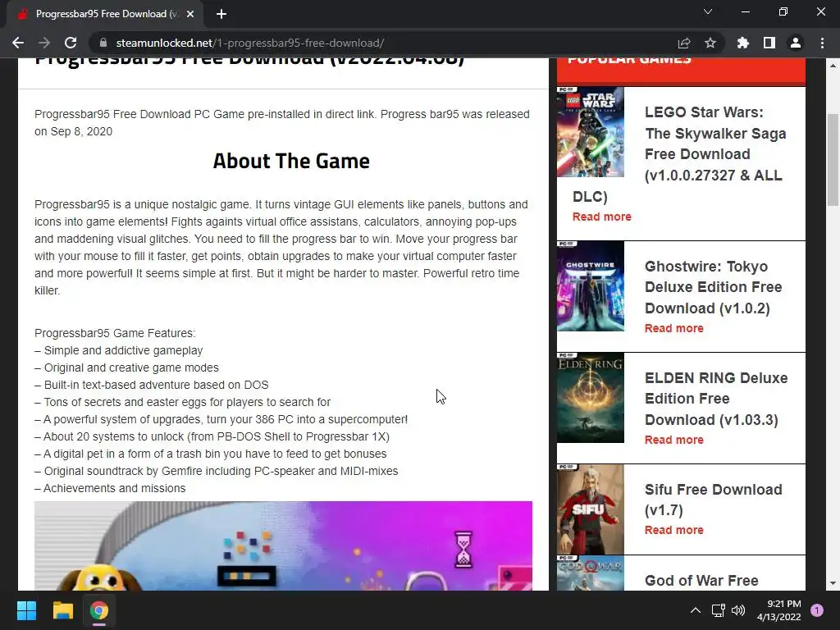Open Chrome profile avatar menu
The image size is (840, 630).
[x=796, y=43]
